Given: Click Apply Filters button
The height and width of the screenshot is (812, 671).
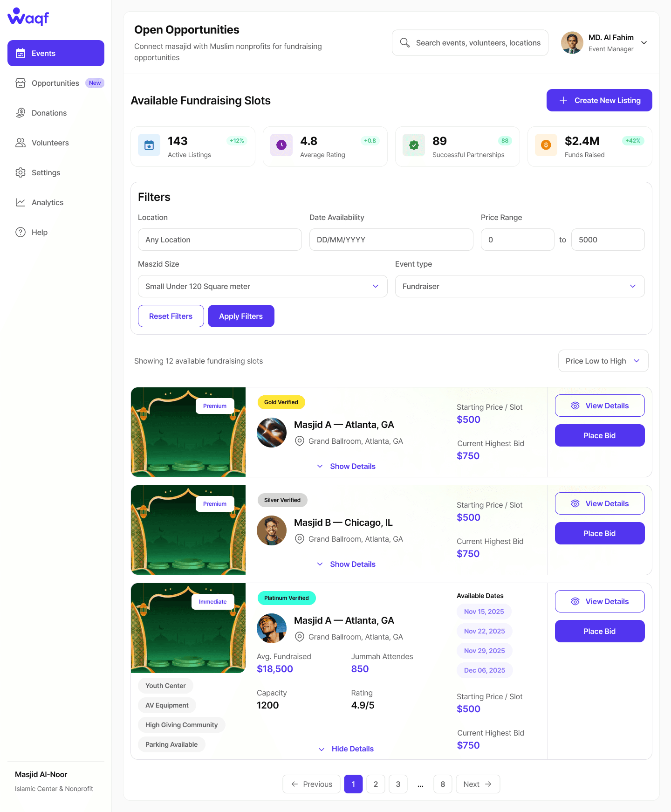Looking at the screenshot, I should coord(241,316).
